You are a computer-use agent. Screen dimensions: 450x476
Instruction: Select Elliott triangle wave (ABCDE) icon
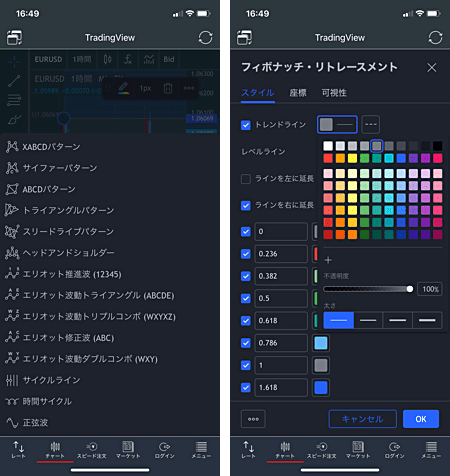click(12, 295)
